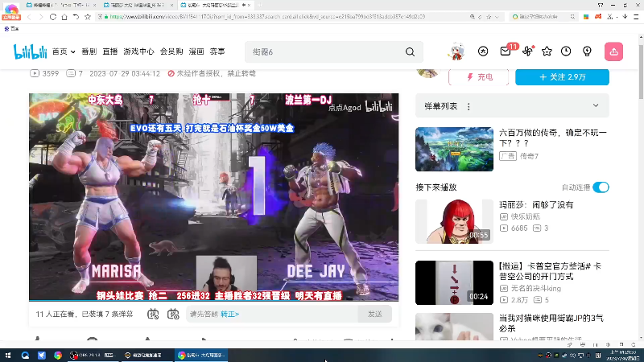Open 游戏中心 in the top navigation
The width and height of the screenshot is (644, 362).
(x=138, y=51)
